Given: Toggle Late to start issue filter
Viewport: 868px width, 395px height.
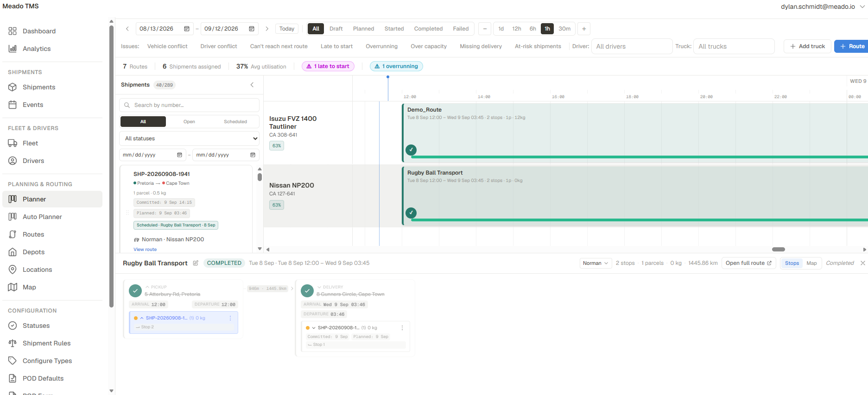Looking at the screenshot, I should (336, 46).
